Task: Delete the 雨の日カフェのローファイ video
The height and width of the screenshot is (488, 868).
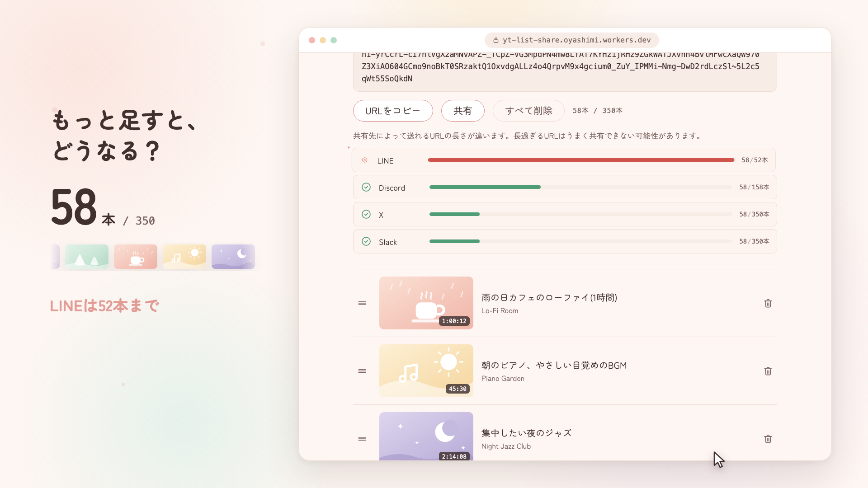Action: [x=768, y=303]
